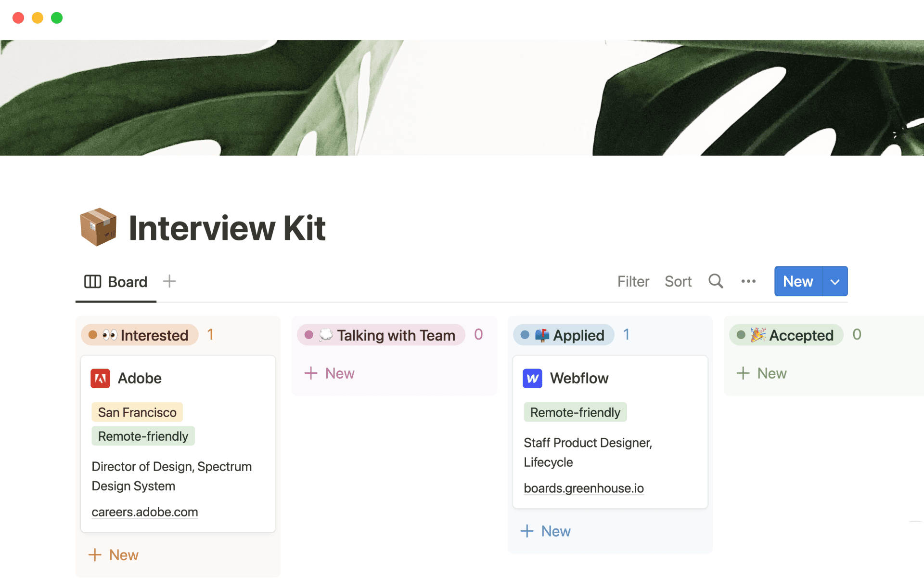Click the Board view layout icon

coord(93,281)
